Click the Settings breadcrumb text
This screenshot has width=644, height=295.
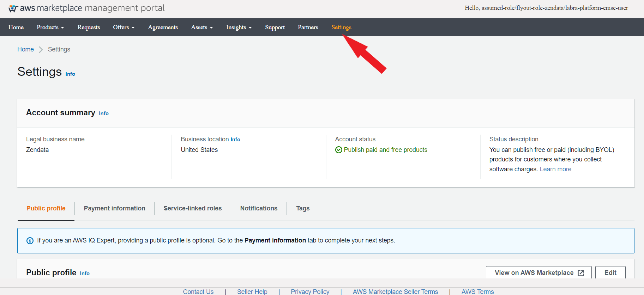click(x=59, y=49)
